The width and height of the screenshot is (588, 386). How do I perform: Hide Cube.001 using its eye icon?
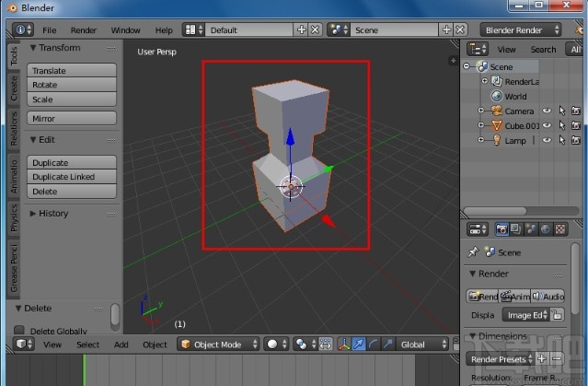coord(547,125)
